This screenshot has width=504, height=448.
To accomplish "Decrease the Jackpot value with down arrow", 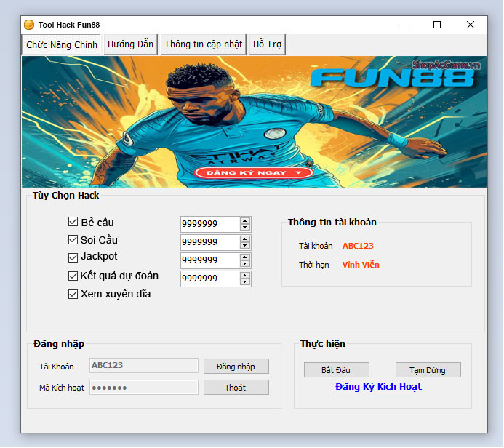I will (x=245, y=263).
